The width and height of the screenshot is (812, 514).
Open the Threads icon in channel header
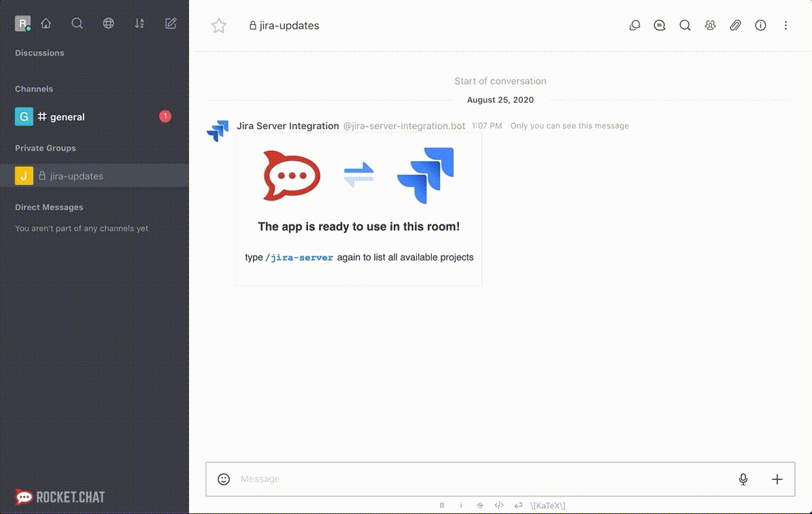[634, 25]
